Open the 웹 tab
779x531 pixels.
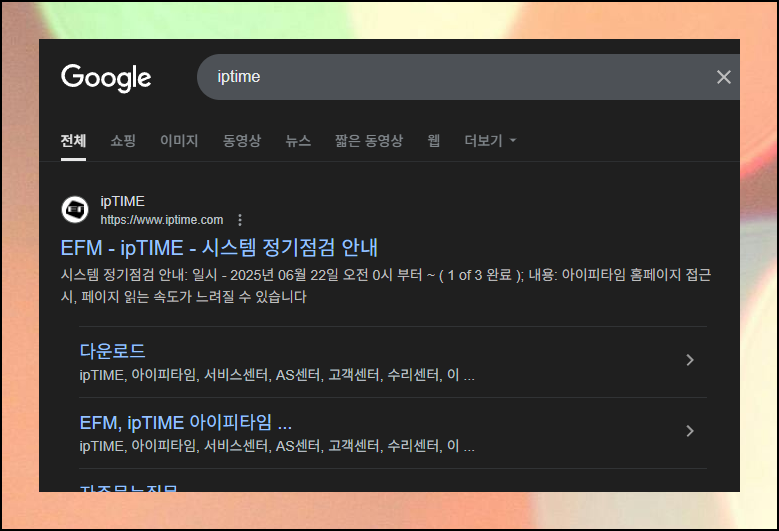(434, 141)
